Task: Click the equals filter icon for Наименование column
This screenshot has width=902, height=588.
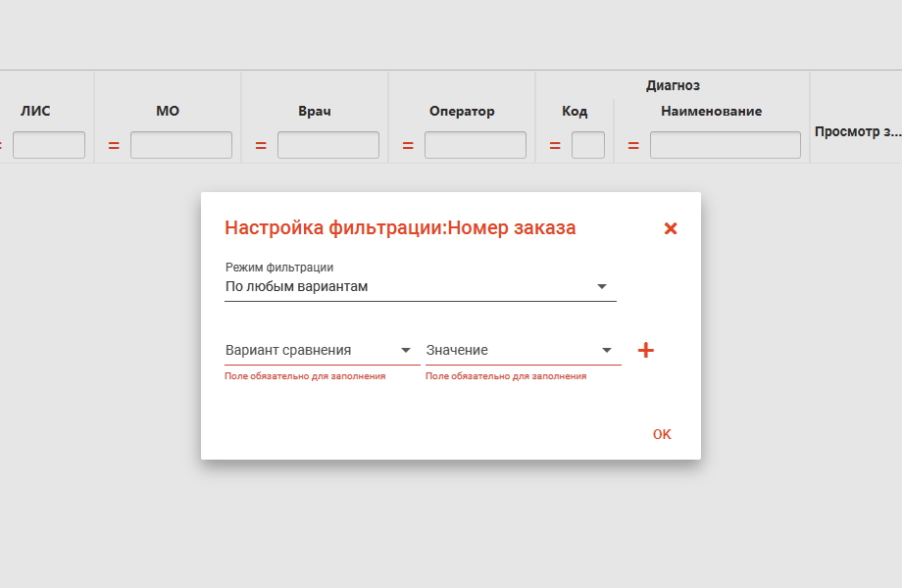Action: pos(633,146)
